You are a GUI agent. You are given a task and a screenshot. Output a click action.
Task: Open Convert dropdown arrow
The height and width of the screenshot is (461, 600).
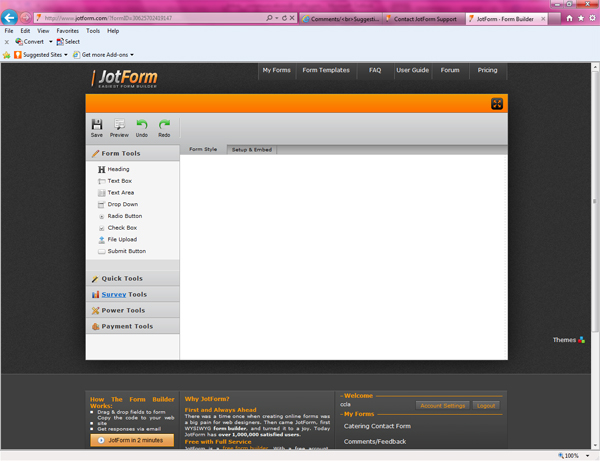point(51,42)
